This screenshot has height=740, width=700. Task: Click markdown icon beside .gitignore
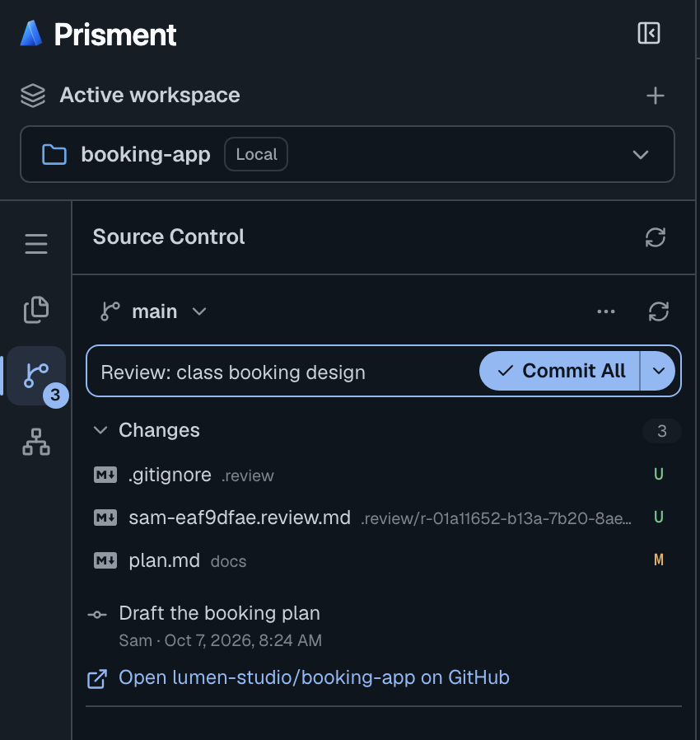tap(105, 475)
